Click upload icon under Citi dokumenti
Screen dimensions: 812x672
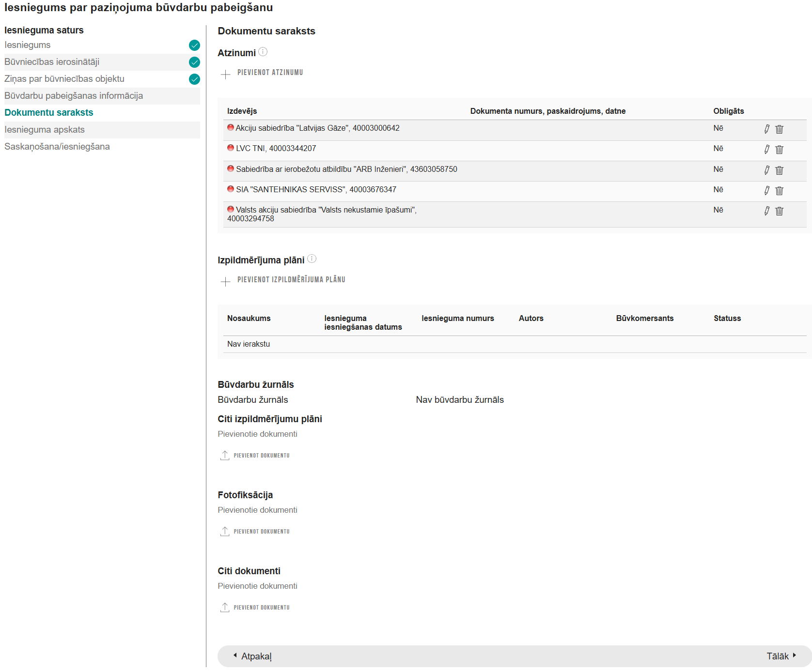pos(225,608)
